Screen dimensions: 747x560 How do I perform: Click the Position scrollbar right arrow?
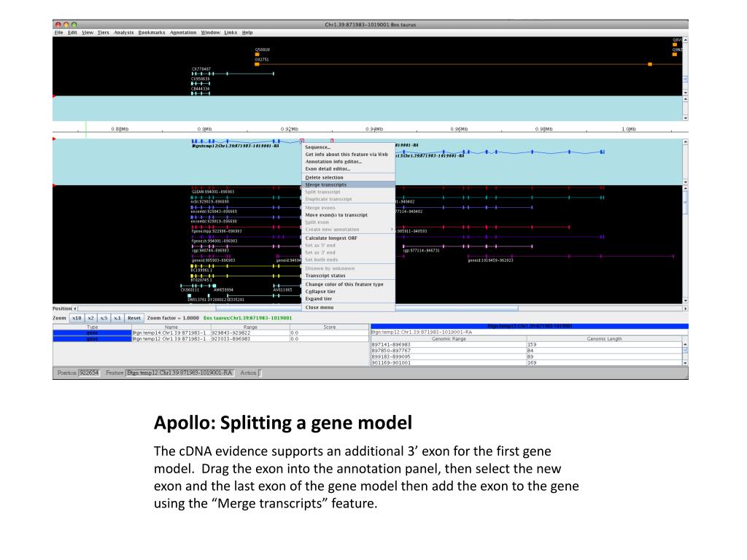[x=686, y=308]
